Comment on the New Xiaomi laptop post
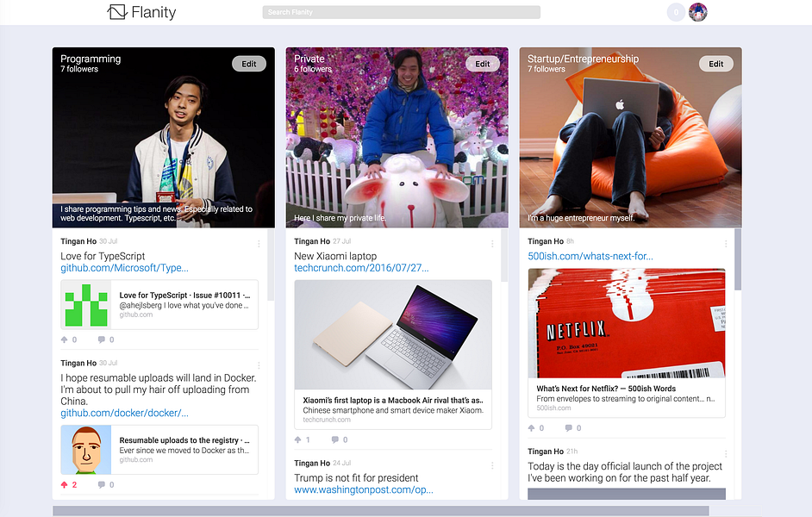This screenshot has height=517, width=812. tap(340, 439)
